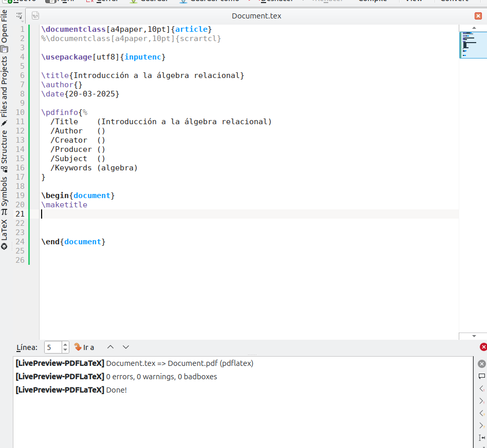This screenshot has height=448, width=487.
Task: Focus the Línea number input field
Action: click(x=53, y=347)
